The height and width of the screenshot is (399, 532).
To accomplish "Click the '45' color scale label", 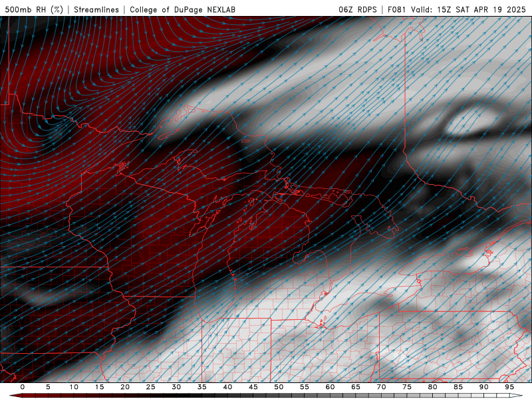I will pos(253,387).
